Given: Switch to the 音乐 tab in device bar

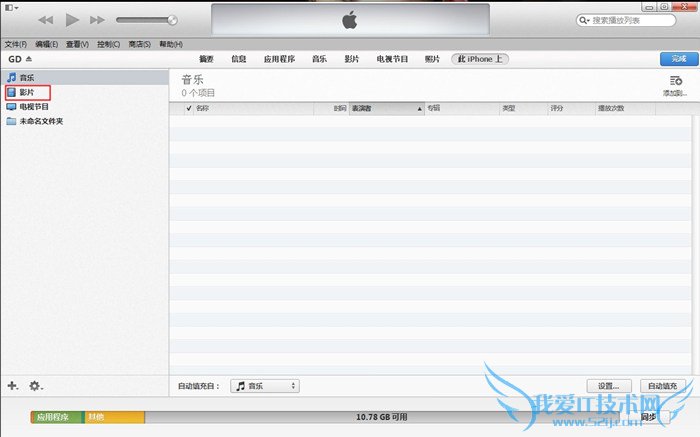Looking at the screenshot, I should pos(319,59).
